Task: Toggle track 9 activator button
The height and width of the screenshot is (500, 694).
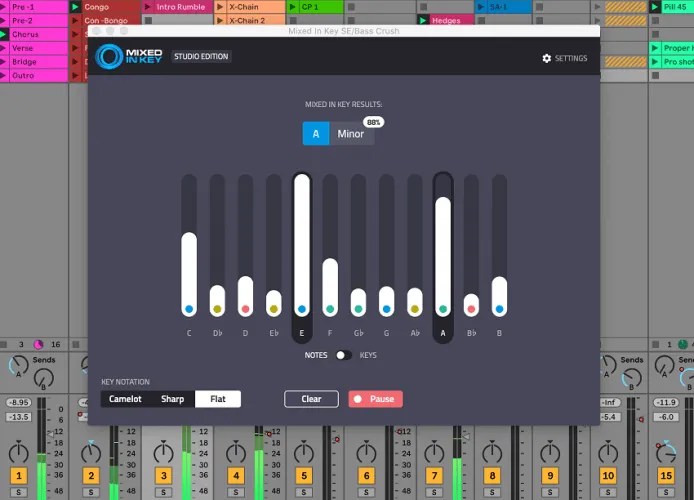Action: [x=550, y=476]
